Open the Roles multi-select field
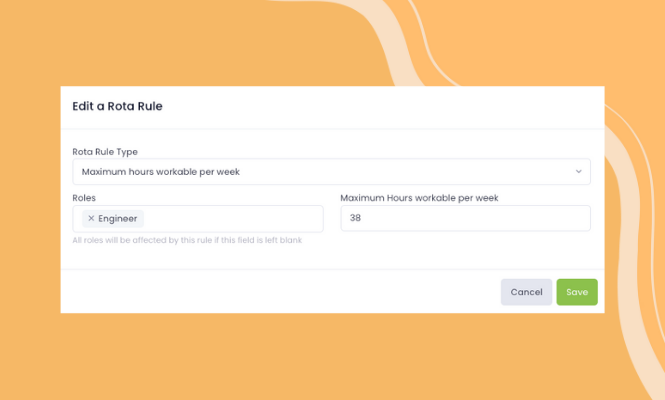 click(x=198, y=219)
